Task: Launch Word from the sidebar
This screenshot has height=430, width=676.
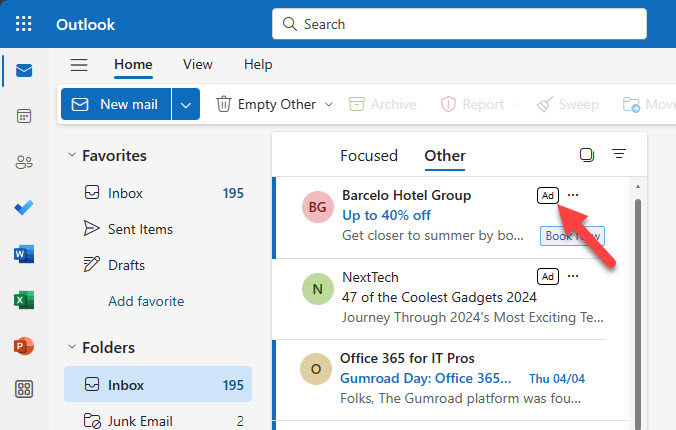Action: point(24,254)
